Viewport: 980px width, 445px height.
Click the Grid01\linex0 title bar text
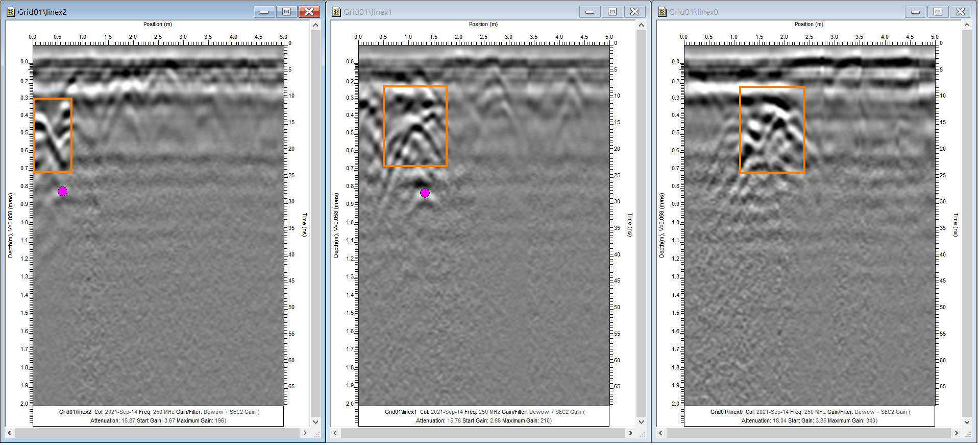[x=694, y=12]
